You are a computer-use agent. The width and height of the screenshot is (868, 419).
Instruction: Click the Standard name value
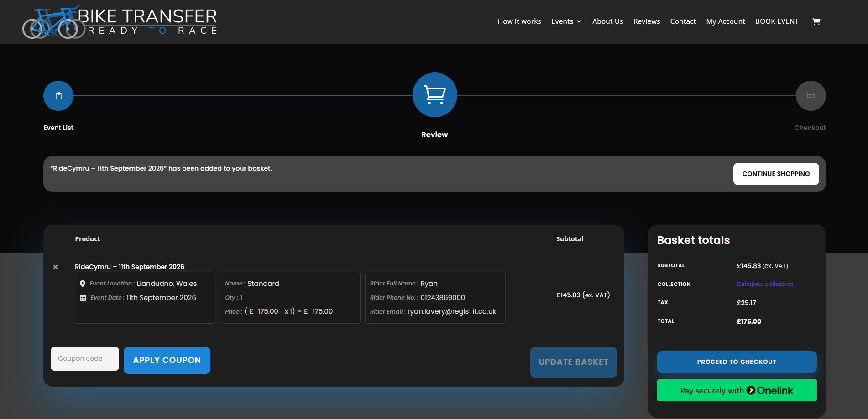263,284
